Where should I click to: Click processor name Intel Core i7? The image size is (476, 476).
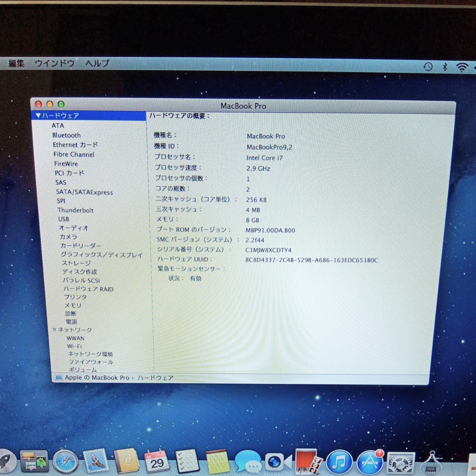(265, 158)
